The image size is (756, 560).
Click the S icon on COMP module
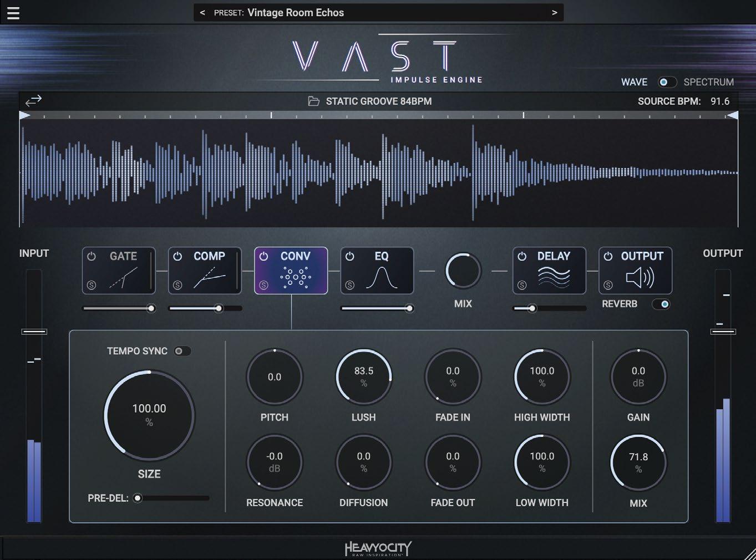tap(177, 285)
